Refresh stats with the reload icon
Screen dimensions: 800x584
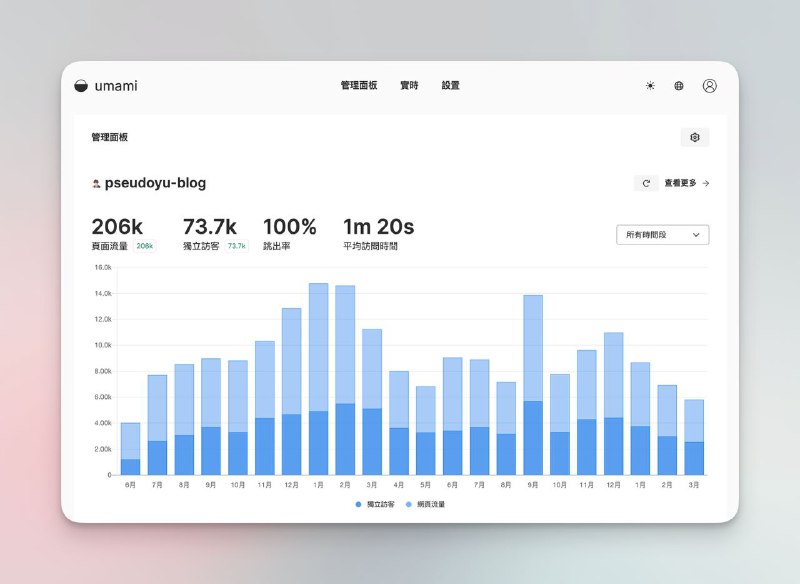click(x=646, y=183)
